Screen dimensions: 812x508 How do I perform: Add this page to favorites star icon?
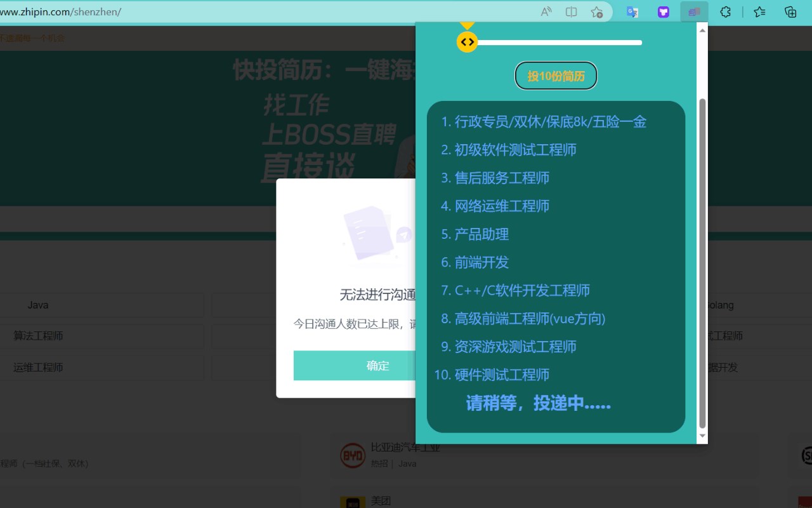(597, 11)
